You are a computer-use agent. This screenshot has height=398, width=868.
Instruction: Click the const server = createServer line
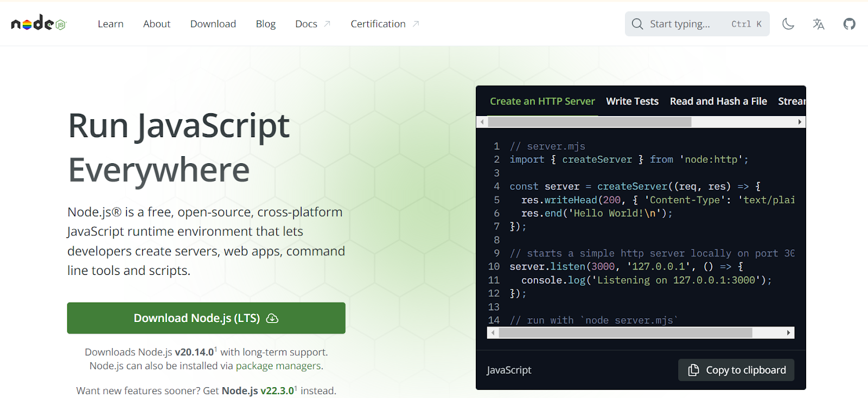[635, 186]
